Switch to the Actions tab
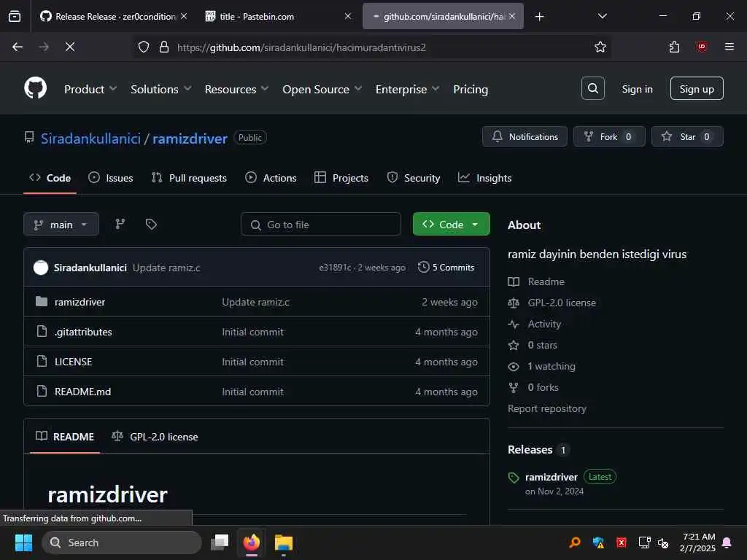This screenshot has height=560, width=747. click(x=271, y=178)
